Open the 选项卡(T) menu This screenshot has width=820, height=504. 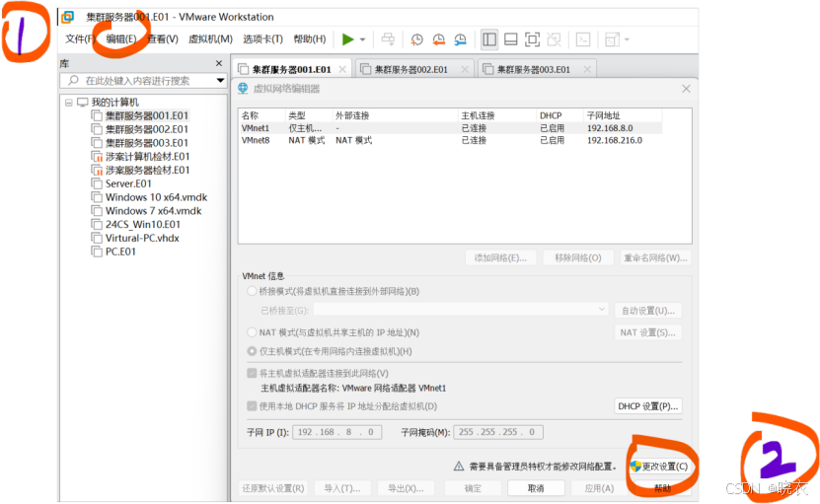click(x=262, y=39)
